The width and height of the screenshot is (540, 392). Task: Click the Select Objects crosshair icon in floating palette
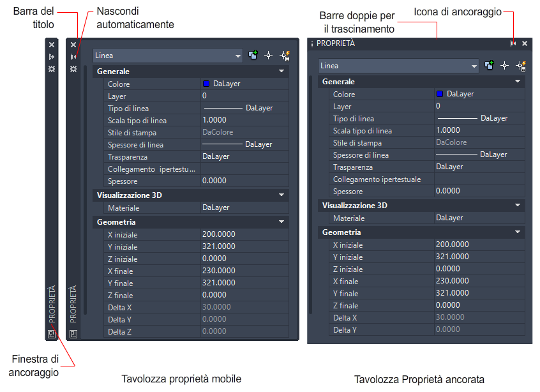click(x=269, y=55)
